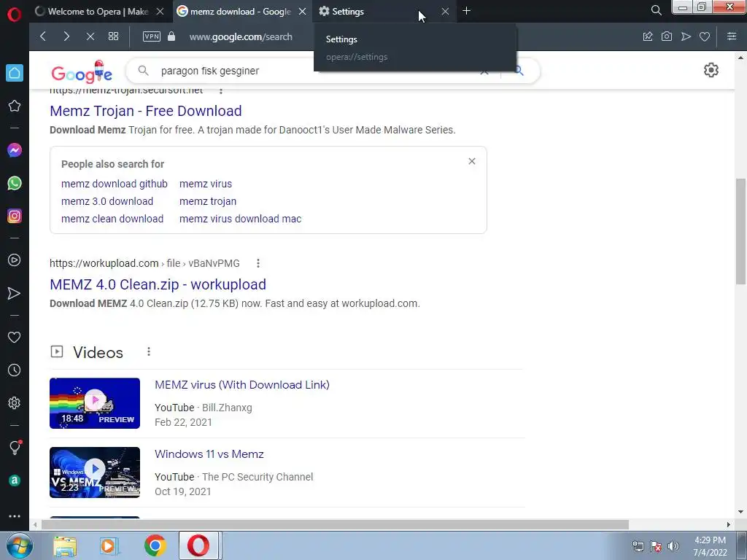Image resolution: width=747 pixels, height=560 pixels.
Task: Open My Flow send icon in the toolbar
Action: point(686,36)
